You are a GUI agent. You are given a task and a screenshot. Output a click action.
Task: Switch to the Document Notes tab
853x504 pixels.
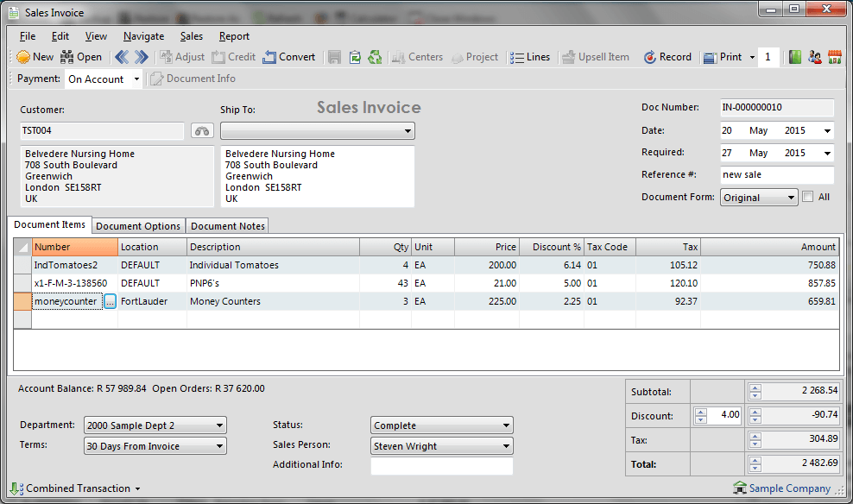[x=227, y=226]
